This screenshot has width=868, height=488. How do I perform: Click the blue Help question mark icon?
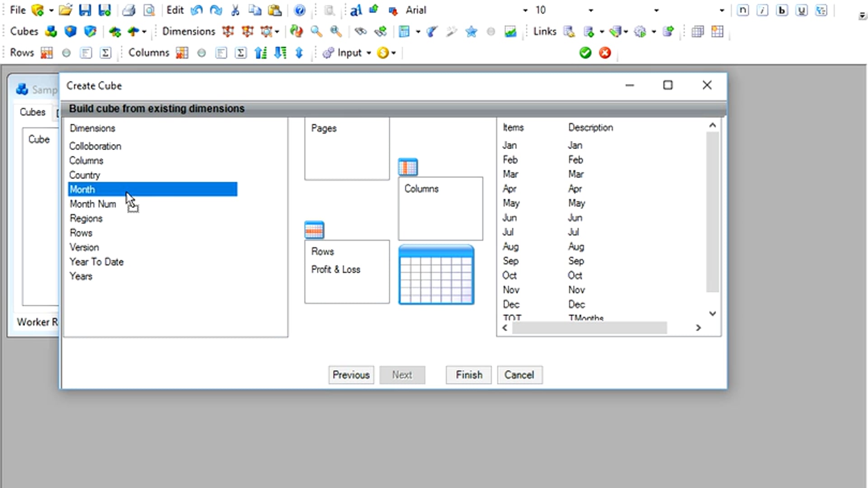(x=299, y=10)
